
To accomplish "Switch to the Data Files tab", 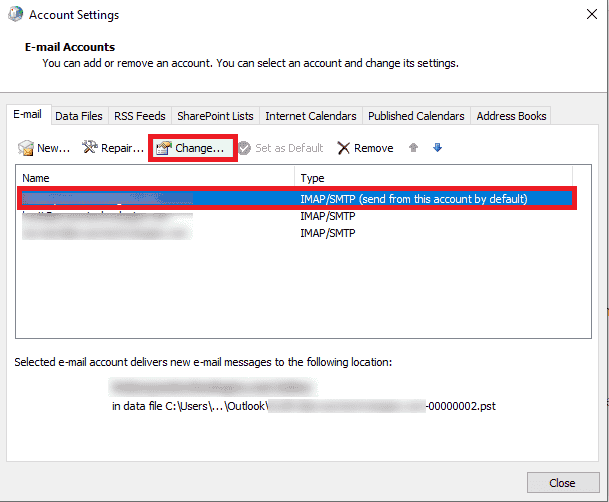I will tap(79, 116).
